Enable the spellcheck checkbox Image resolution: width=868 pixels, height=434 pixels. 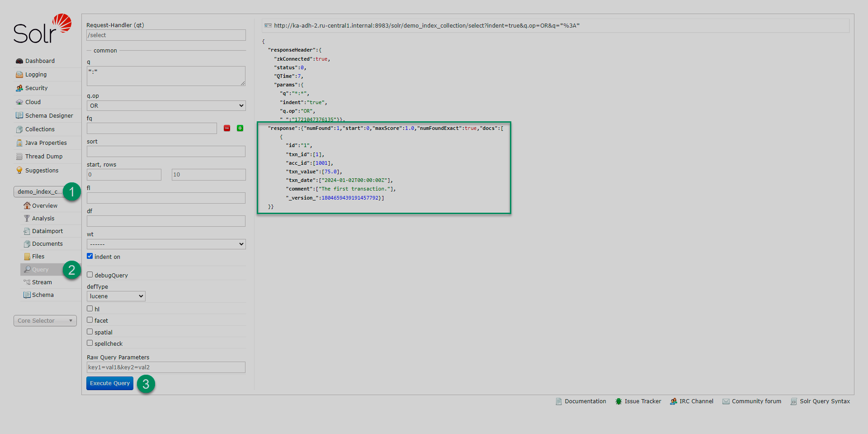pos(90,343)
